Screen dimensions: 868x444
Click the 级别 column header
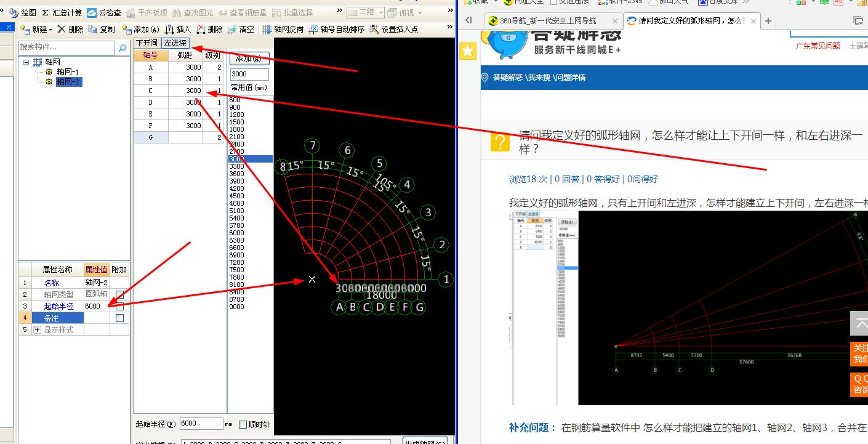click(x=213, y=55)
